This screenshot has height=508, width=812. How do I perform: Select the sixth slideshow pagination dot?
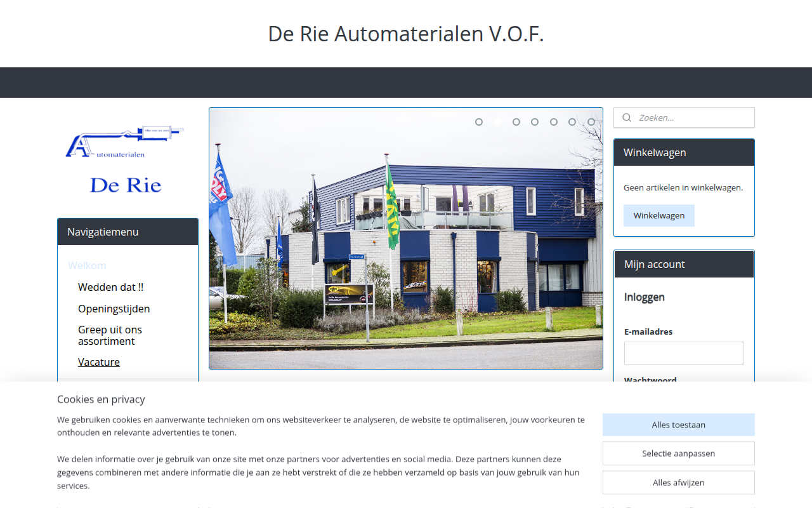click(572, 122)
